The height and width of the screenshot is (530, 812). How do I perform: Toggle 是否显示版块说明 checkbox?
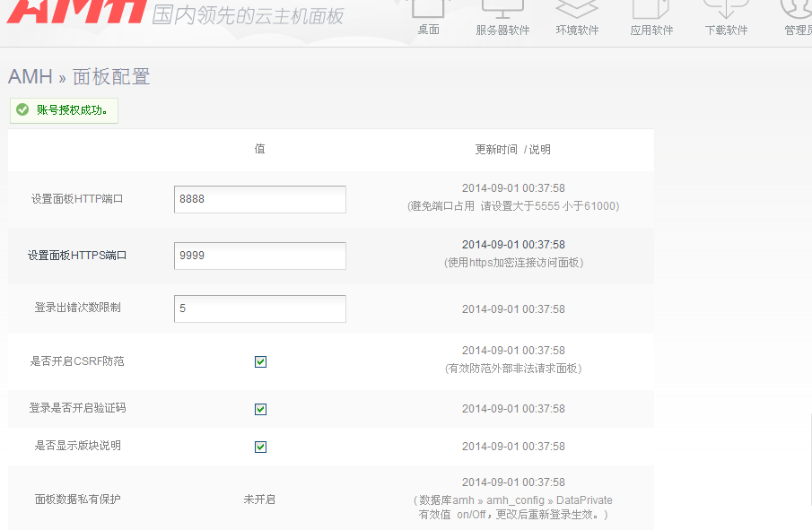tap(260, 447)
